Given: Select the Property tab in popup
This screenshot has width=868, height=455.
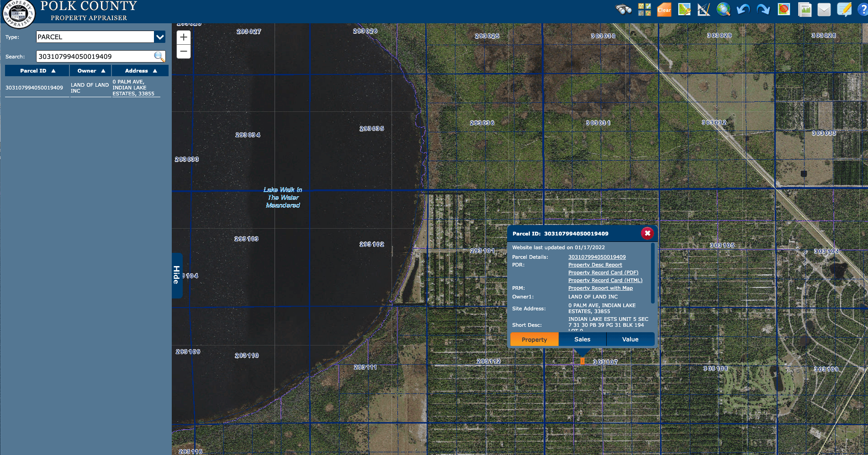Looking at the screenshot, I should [534, 340].
